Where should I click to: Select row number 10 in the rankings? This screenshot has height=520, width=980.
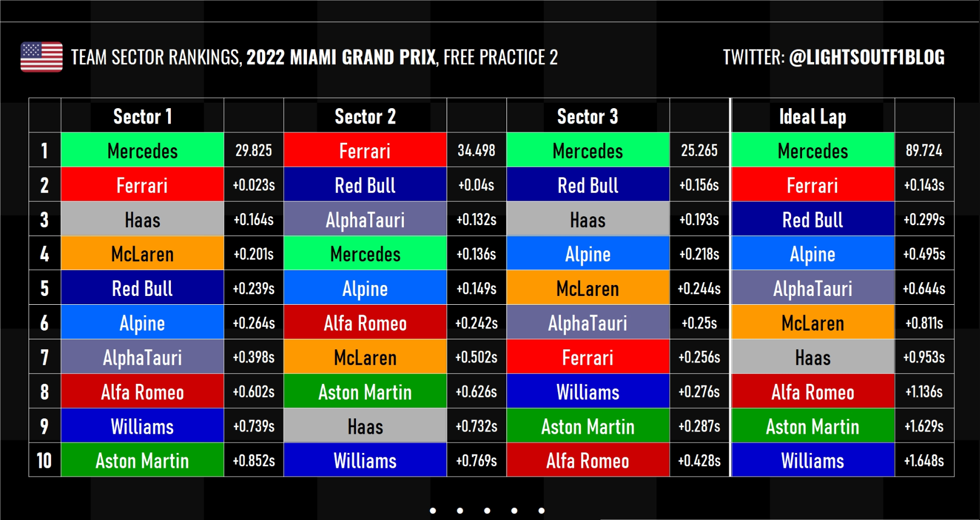click(x=44, y=461)
